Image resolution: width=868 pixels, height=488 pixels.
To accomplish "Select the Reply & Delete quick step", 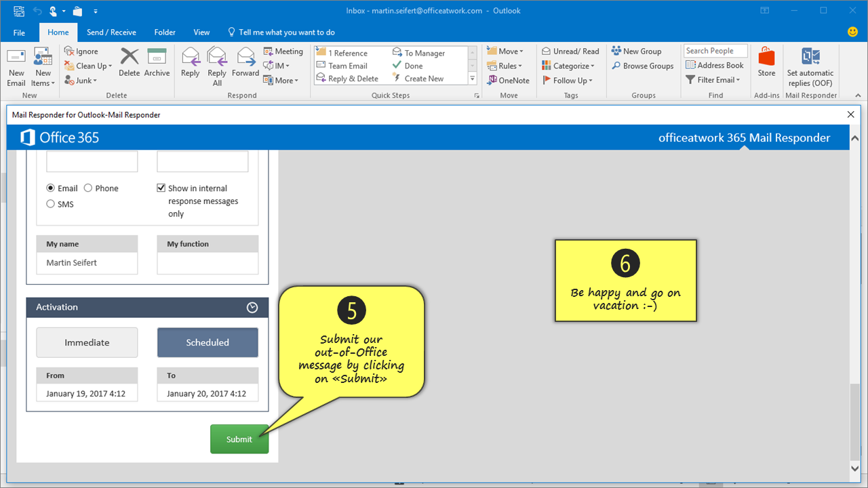I will 348,79.
